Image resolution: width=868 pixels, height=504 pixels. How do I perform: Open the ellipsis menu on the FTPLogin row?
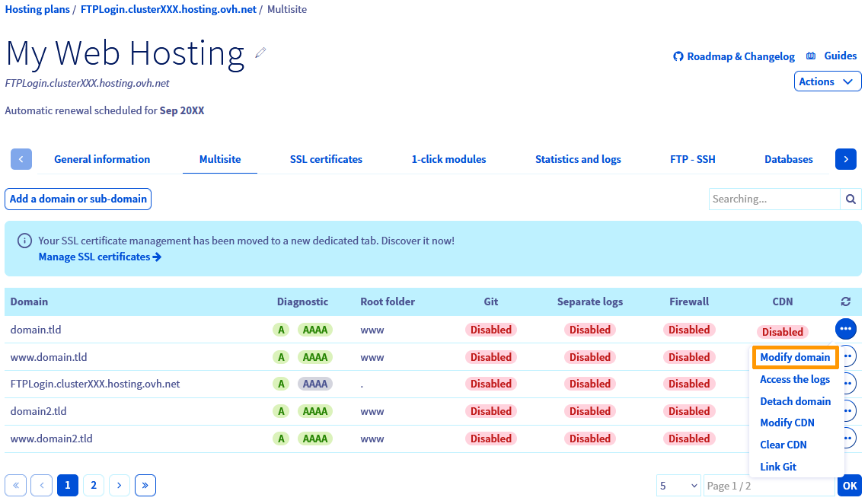[846, 383]
